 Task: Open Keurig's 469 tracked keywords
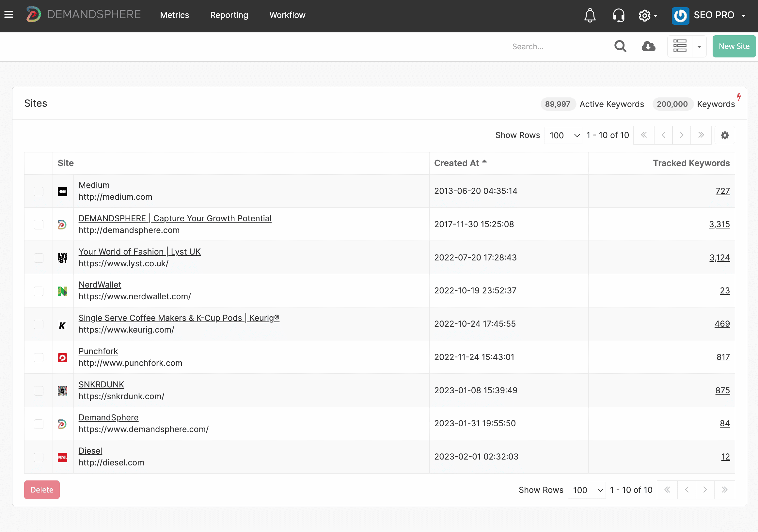point(722,324)
